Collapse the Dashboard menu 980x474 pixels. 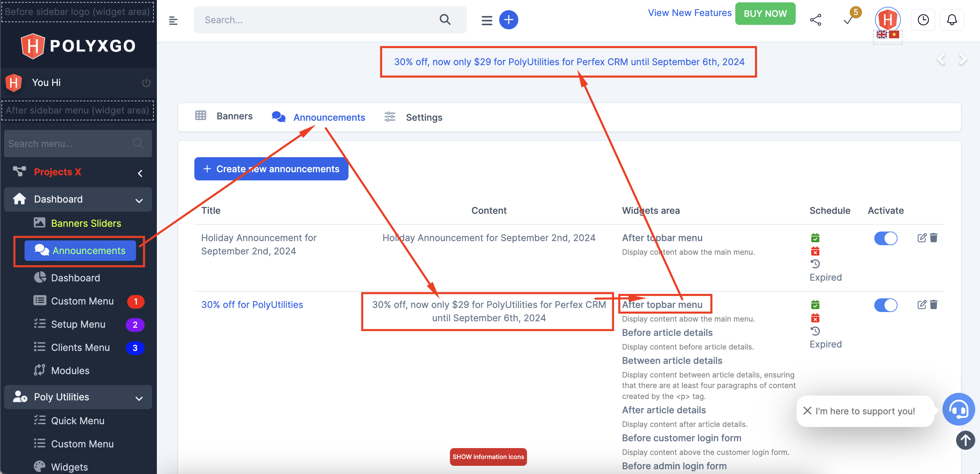click(139, 199)
